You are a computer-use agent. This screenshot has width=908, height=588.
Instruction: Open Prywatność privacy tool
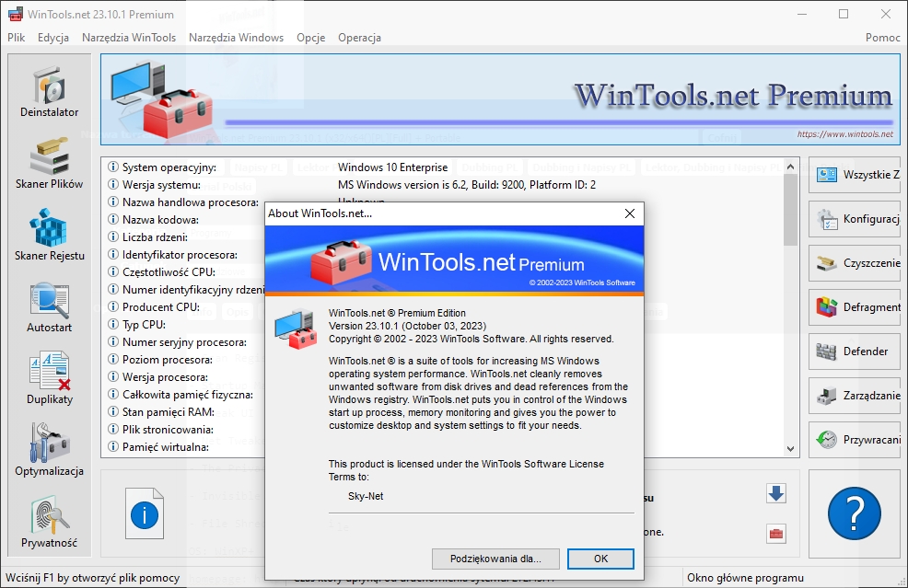[49, 522]
